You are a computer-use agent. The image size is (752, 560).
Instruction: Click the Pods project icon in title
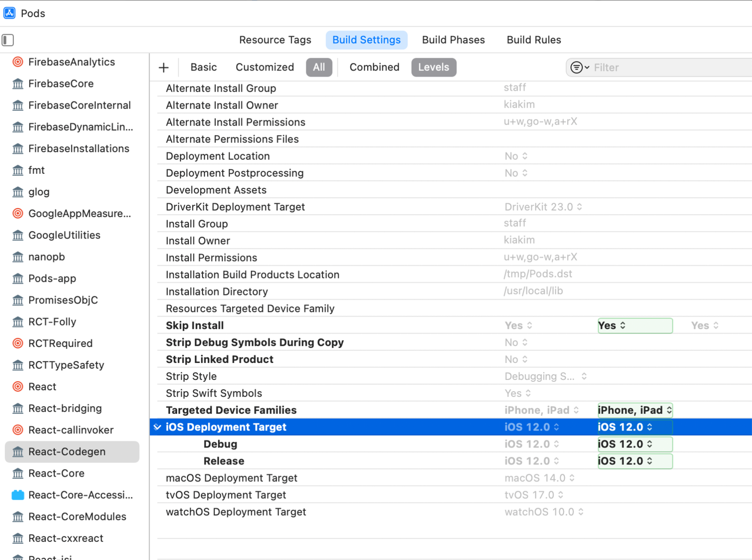(10, 13)
